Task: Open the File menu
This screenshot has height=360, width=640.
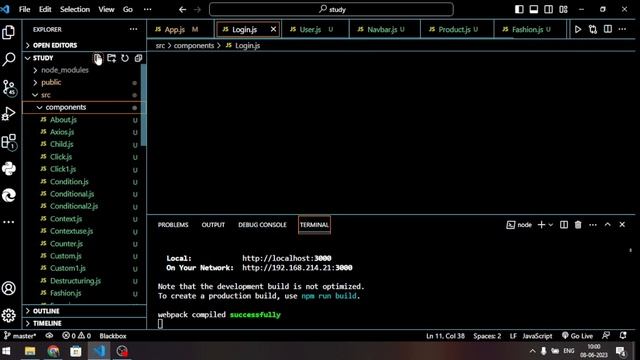Action: [x=24, y=9]
